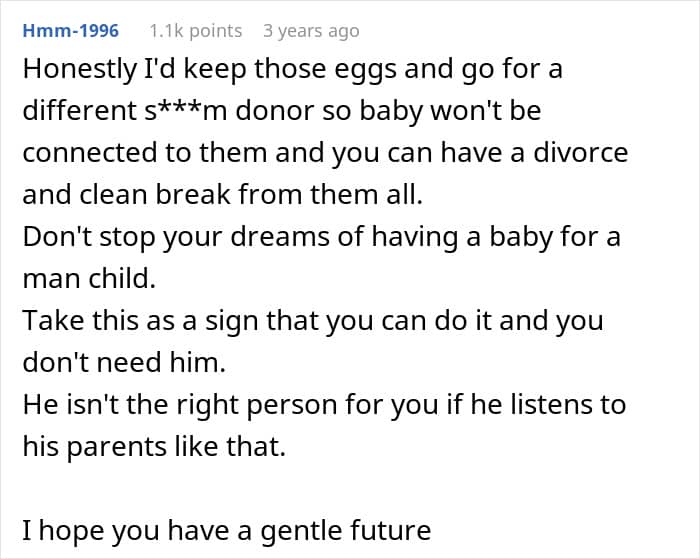The image size is (700, 559).
Task: Open the Hmm-1996 user profile
Action: [x=70, y=31]
